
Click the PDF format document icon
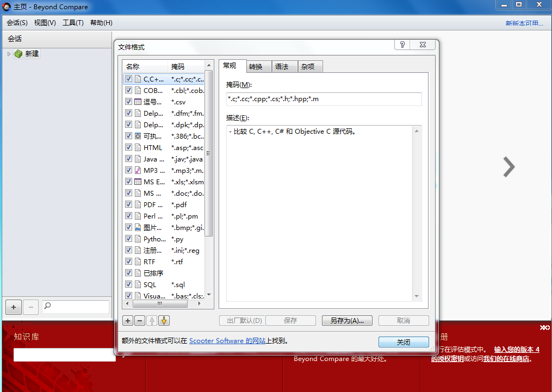click(138, 204)
